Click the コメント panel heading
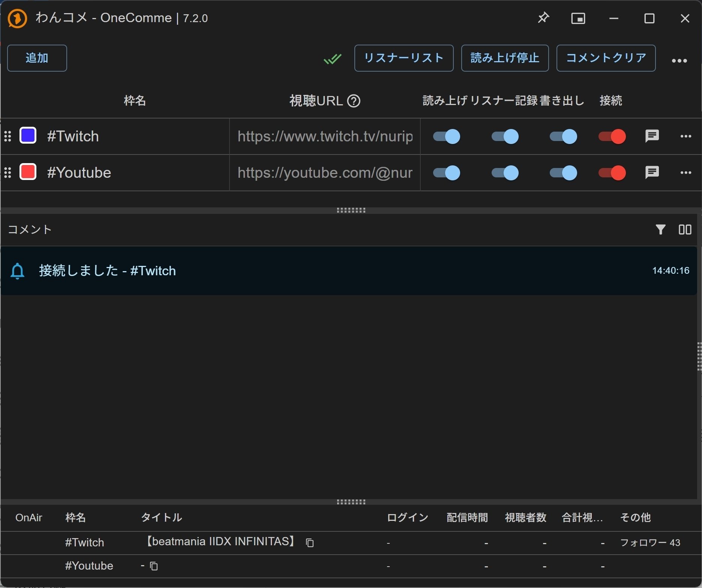This screenshot has width=702, height=588. click(30, 229)
